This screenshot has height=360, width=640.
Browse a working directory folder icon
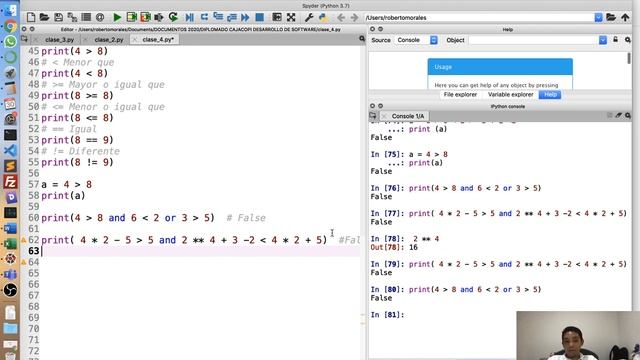click(611, 17)
